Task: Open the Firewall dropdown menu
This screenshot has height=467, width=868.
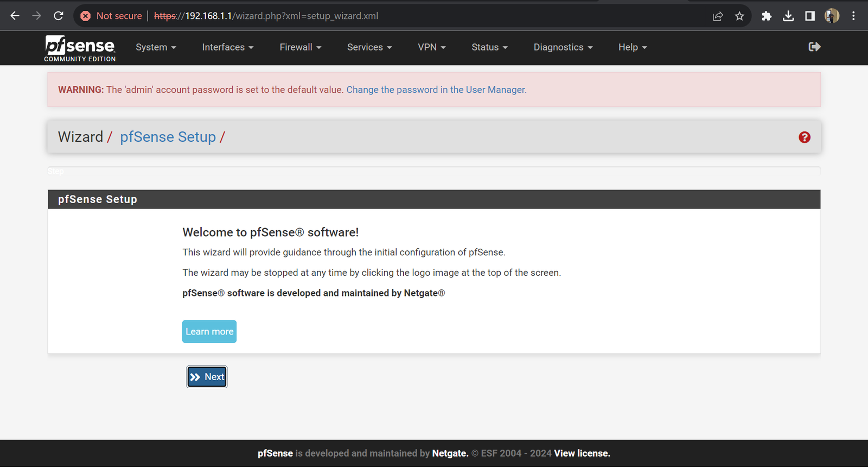Action: click(x=300, y=47)
